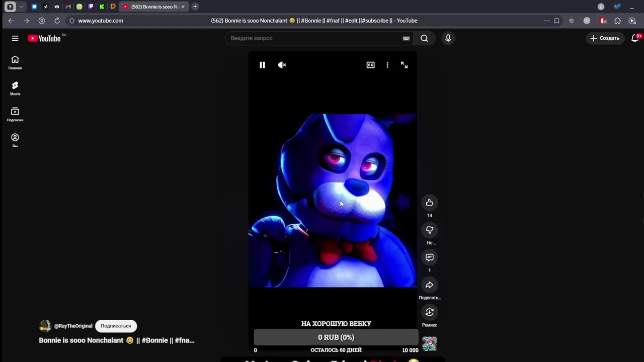Switch to the orange D pinned tab
This screenshot has height=362, width=644.
pos(113,7)
